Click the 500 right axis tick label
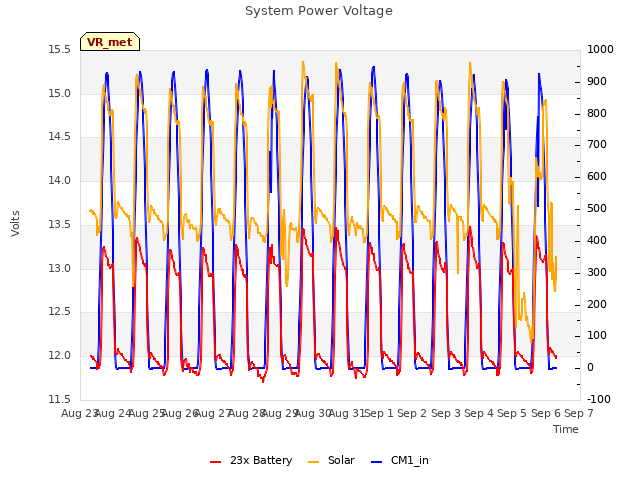Image resolution: width=640 pixels, height=480 pixels. coord(597,209)
